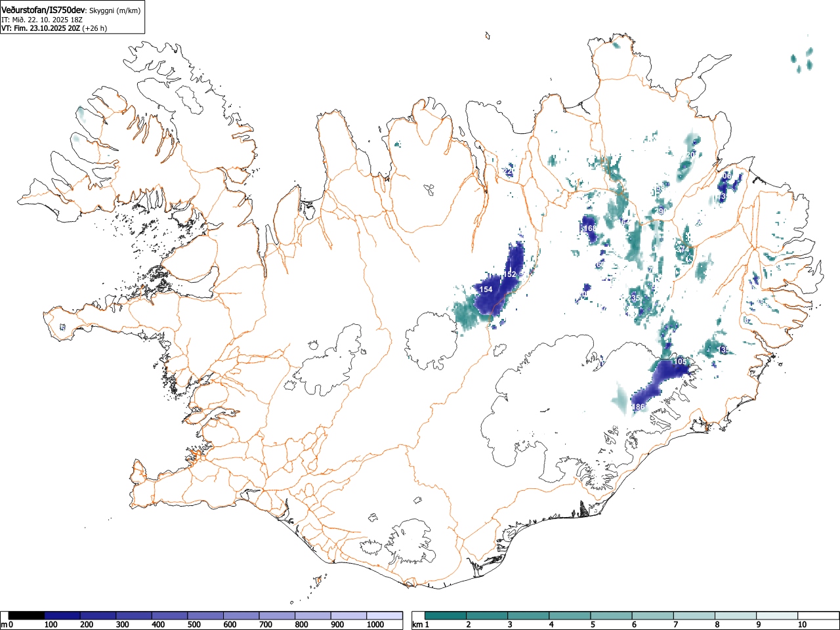Pick the 6–7 km legend swatch
This screenshot has height=630, width=840.
click(653, 616)
